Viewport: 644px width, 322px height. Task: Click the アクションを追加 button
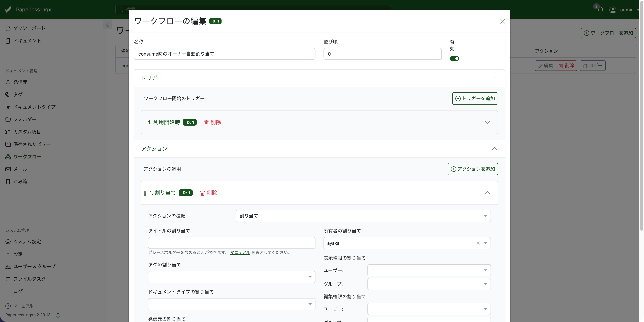coord(472,169)
